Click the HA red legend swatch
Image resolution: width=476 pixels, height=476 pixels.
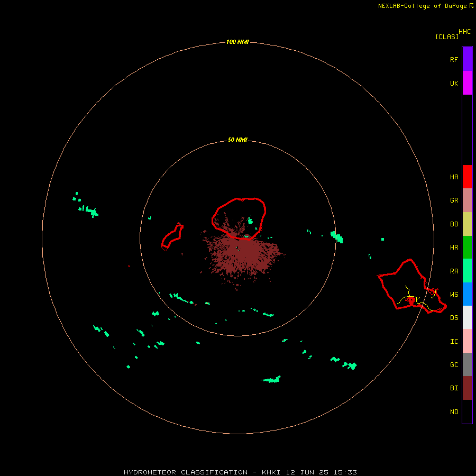click(467, 177)
